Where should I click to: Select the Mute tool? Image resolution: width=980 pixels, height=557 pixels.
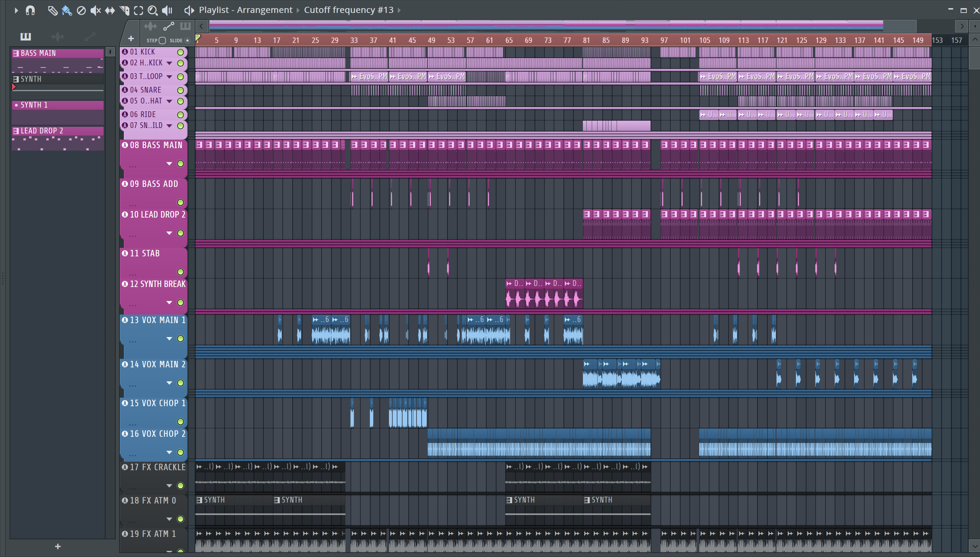pos(95,10)
